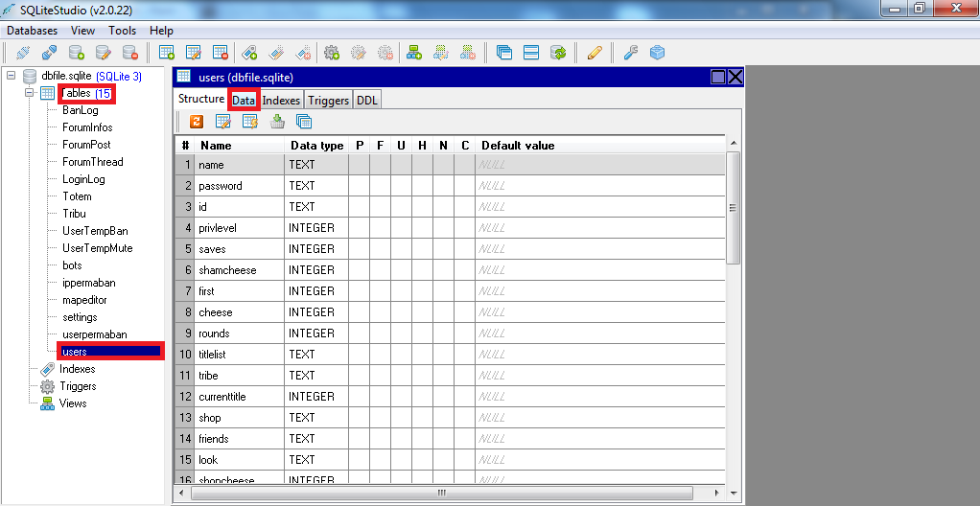
Task: Select the UserTempMute table in tree
Action: pos(98,248)
